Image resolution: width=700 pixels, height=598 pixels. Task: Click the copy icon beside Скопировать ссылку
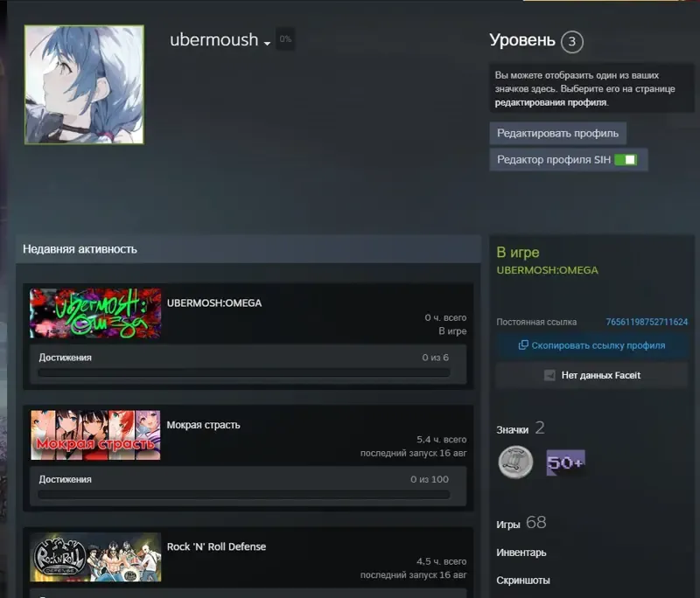523,345
